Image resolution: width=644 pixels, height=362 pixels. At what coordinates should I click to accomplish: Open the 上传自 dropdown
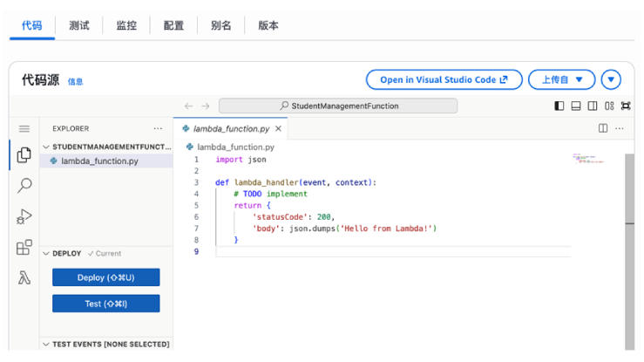coord(561,79)
